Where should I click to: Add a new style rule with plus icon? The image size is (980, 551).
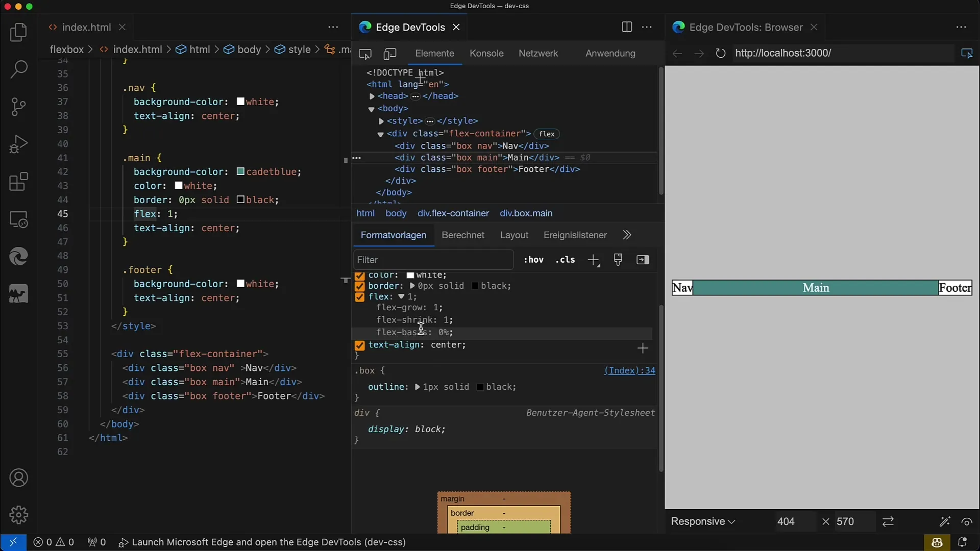click(593, 260)
